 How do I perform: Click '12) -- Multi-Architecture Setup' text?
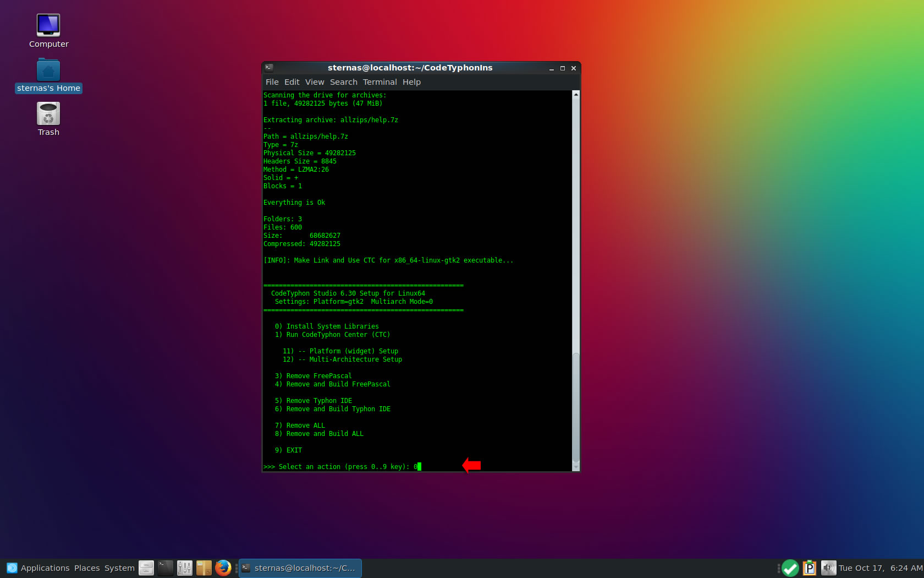(342, 359)
